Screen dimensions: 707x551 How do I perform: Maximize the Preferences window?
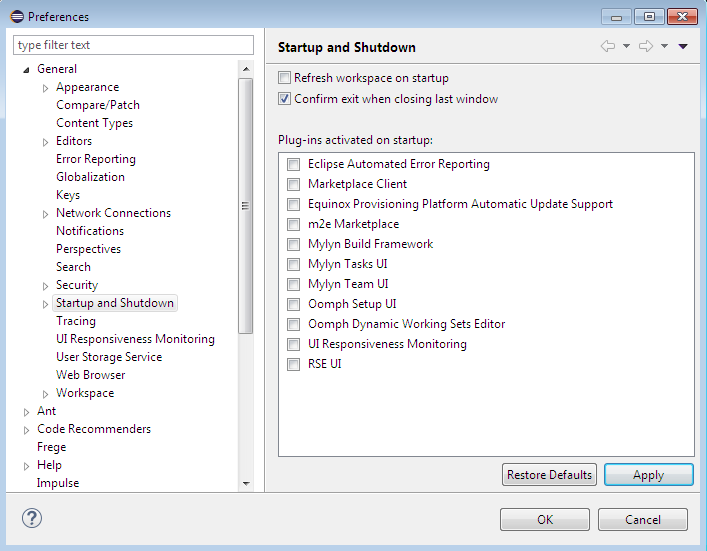649,17
